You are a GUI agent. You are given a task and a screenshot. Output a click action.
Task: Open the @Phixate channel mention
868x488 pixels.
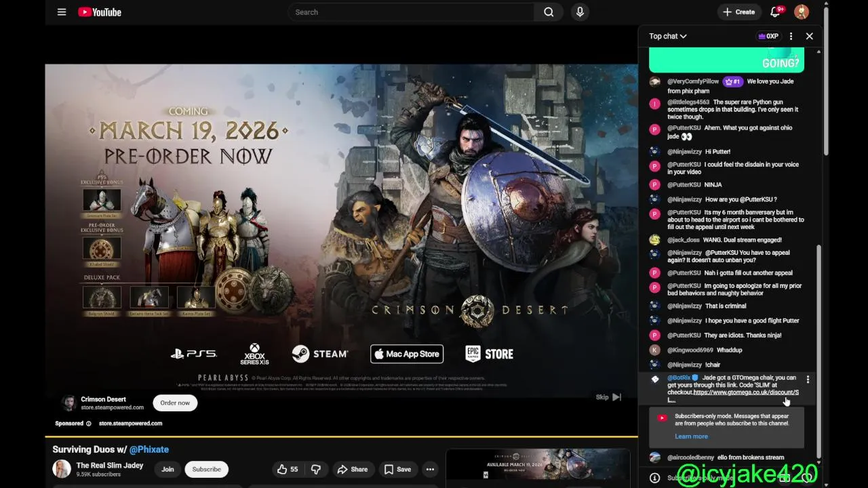(149, 449)
